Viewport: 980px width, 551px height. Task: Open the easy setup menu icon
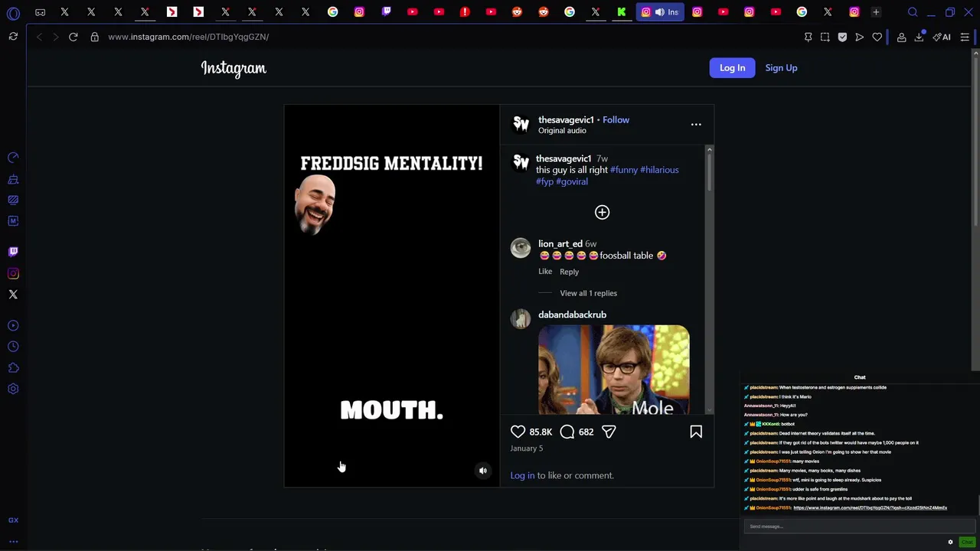(965, 37)
